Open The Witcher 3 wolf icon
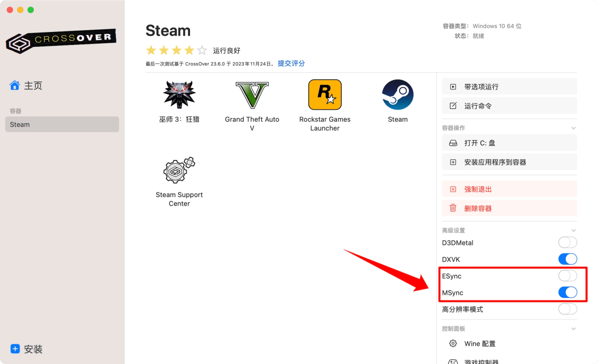Viewport: 598px width, 364px height. click(179, 95)
